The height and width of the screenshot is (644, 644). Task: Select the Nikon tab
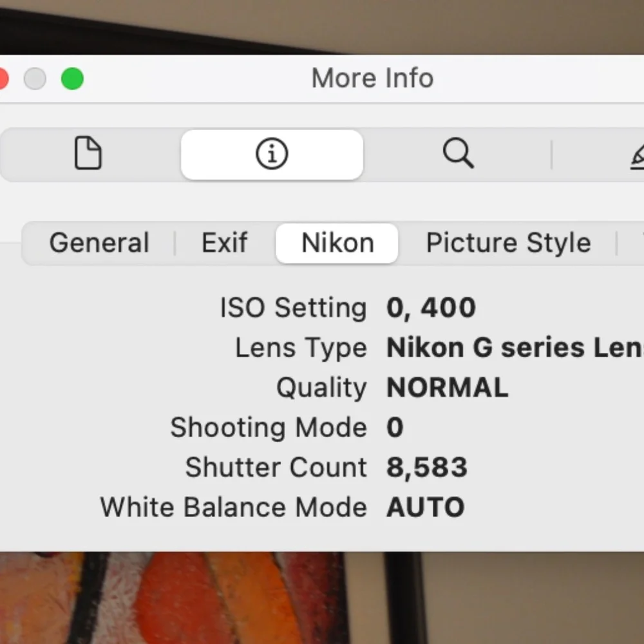tap(337, 243)
